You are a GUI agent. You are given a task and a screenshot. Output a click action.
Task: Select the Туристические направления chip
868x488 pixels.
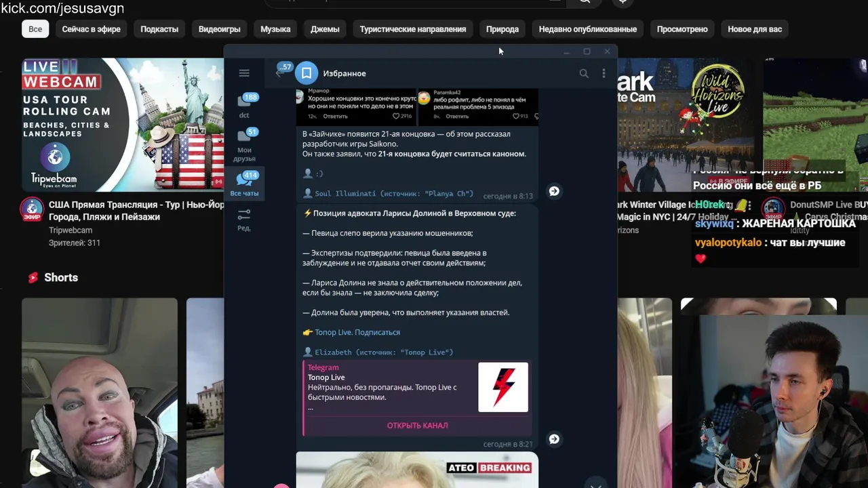click(413, 29)
